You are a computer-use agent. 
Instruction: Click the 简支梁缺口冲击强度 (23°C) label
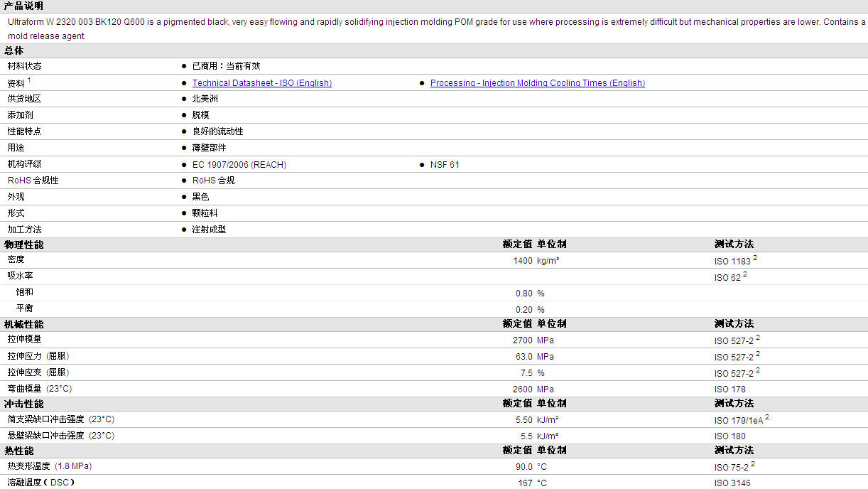(61, 419)
